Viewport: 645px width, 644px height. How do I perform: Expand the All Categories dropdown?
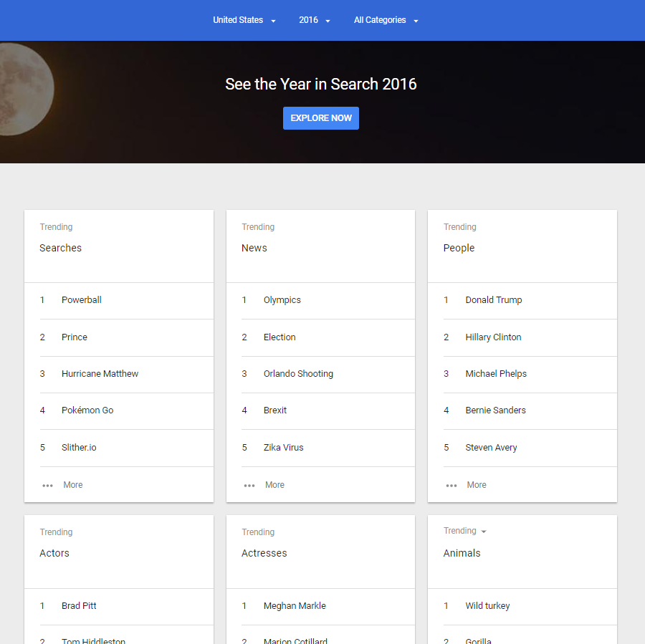386,20
